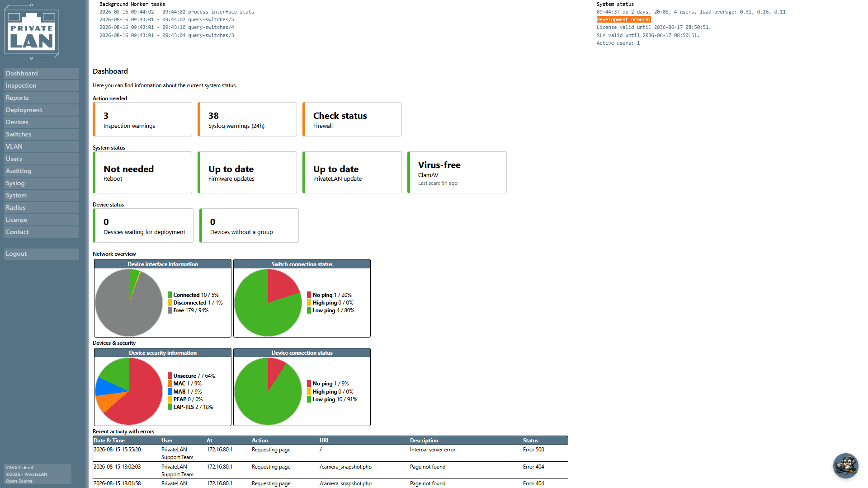Image resolution: width=868 pixels, height=488 pixels.
Task: Click the 'PEAP 0 / 0%' legend entry
Action: [185, 399]
